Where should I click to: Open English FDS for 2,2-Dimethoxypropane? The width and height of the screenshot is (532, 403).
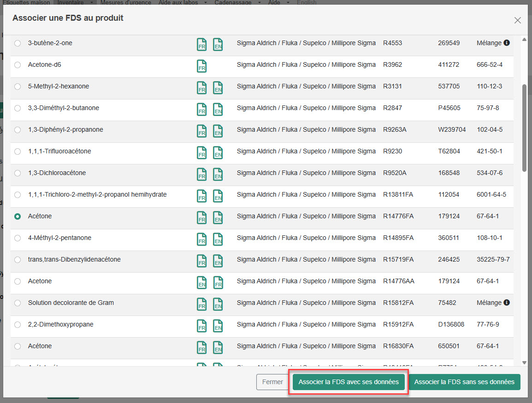pos(218,325)
